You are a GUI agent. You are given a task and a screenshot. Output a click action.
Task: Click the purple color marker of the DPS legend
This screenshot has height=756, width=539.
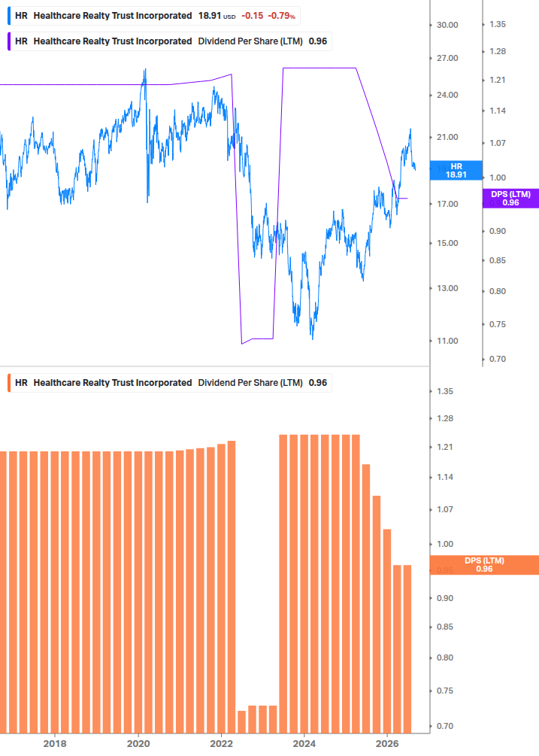[x=9, y=41]
